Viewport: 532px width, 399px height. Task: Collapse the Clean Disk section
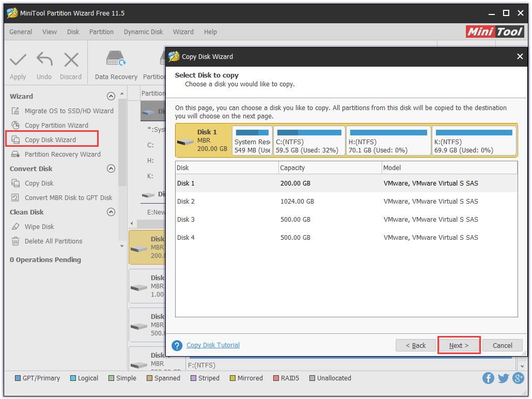111,212
